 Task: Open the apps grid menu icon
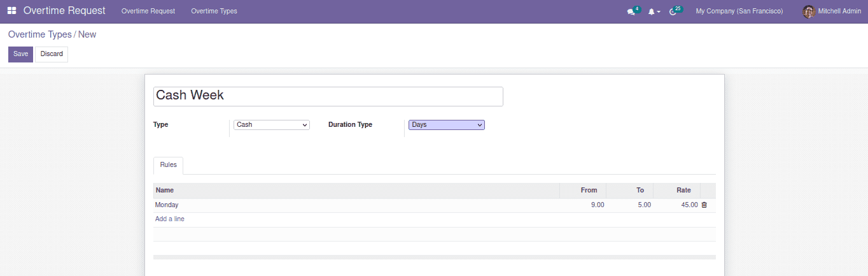(x=11, y=11)
